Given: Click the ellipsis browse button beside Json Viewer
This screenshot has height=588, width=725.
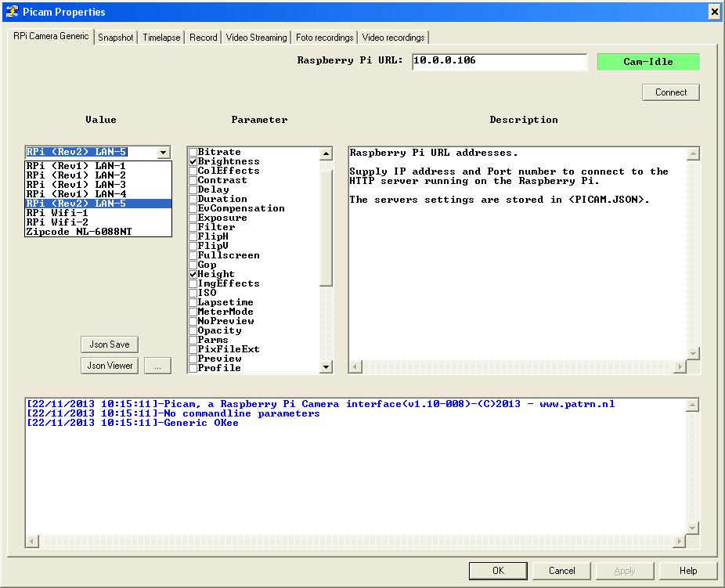Looking at the screenshot, I should coord(157,366).
